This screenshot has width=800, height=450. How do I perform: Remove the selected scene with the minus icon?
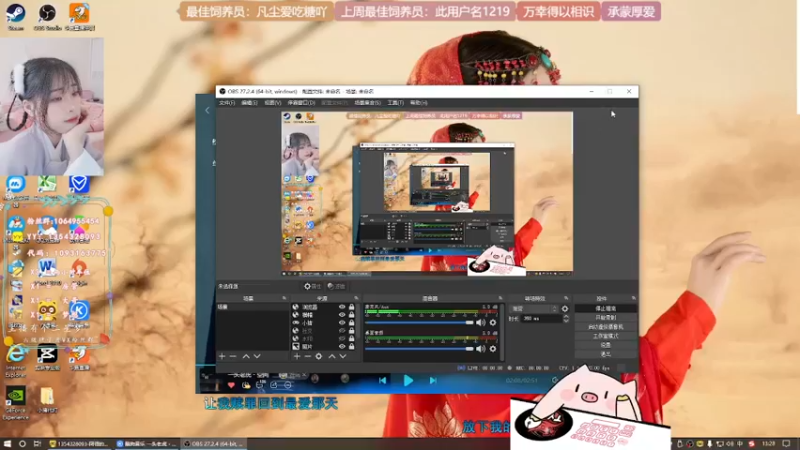pyautogui.click(x=233, y=356)
